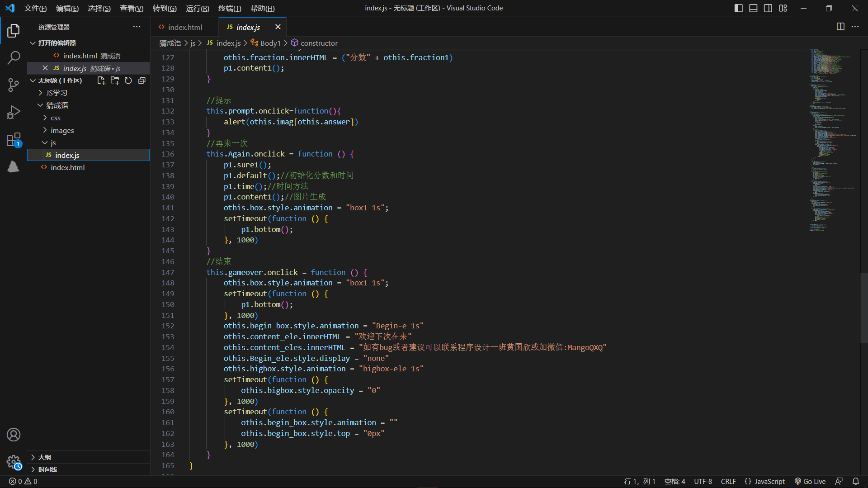Open the Extensions view
This screenshot has width=868, height=488.
click(14, 140)
